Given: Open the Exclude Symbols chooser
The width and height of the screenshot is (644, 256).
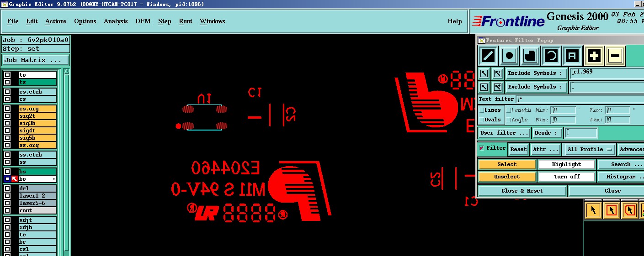Looking at the screenshot, I should [537, 87].
